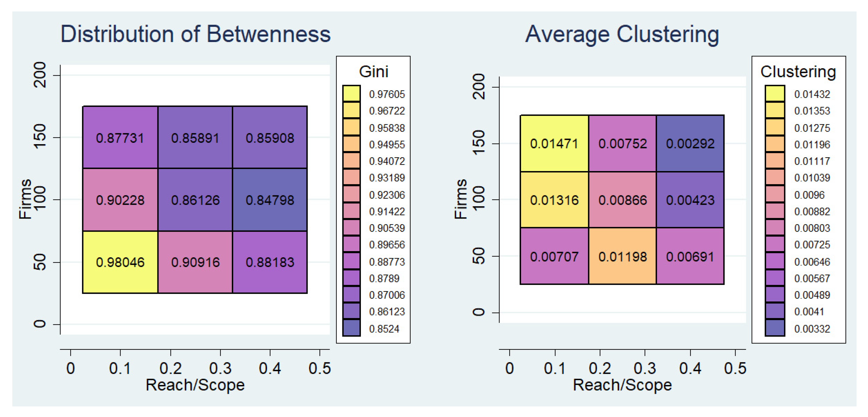Click the yellow 0.97605 Gini legend swatch
Image resolution: width=868 pixels, height=417 pixels.
point(351,93)
